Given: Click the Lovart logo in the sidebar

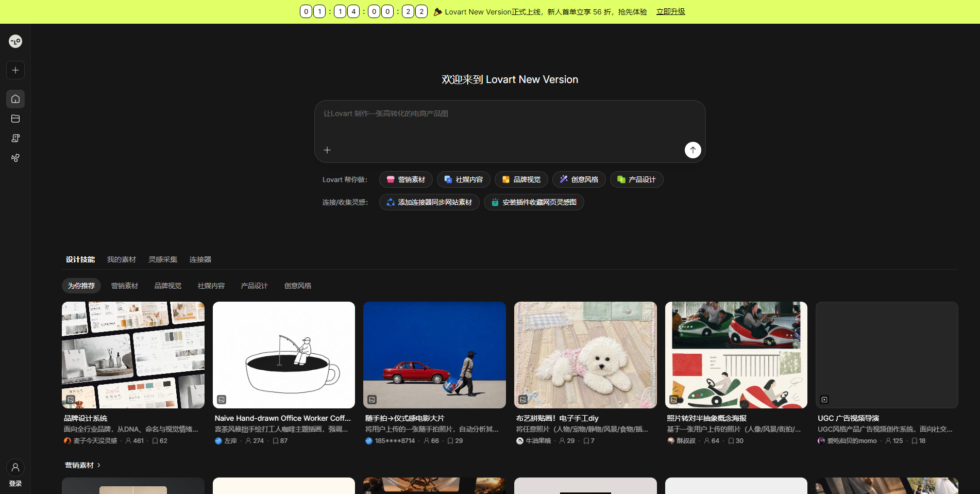Looking at the screenshot, I should click(x=15, y=41).
